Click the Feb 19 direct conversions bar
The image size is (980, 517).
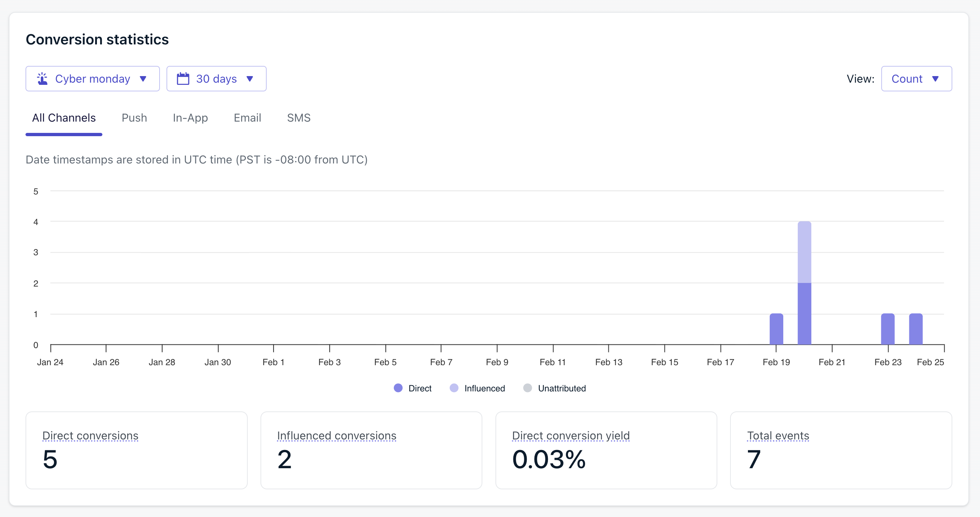pyautogui.click(x=776, y=329)
